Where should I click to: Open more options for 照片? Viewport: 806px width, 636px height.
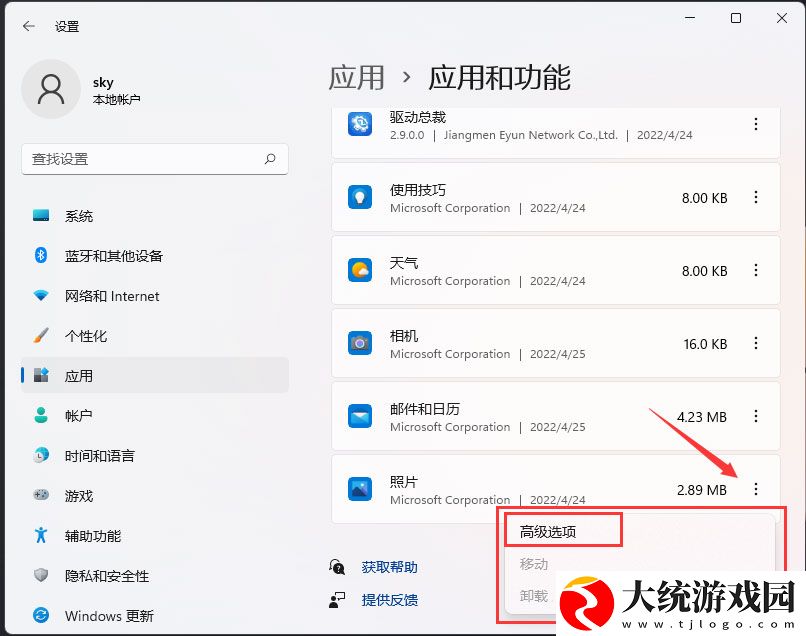(x=756, y=489)
